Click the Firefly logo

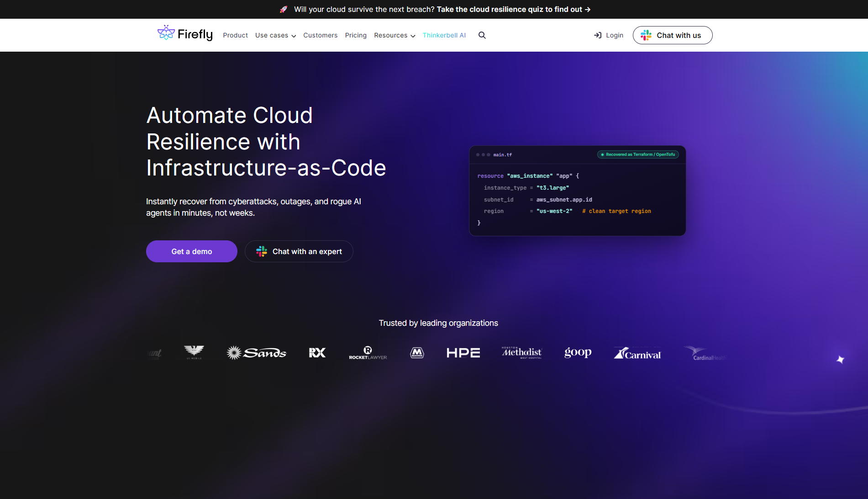coord(185,34)
